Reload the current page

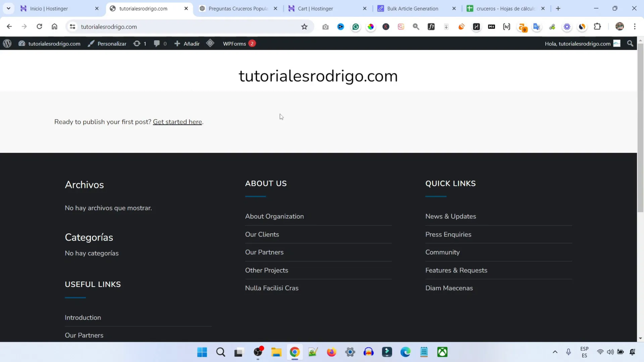(39, 27)
